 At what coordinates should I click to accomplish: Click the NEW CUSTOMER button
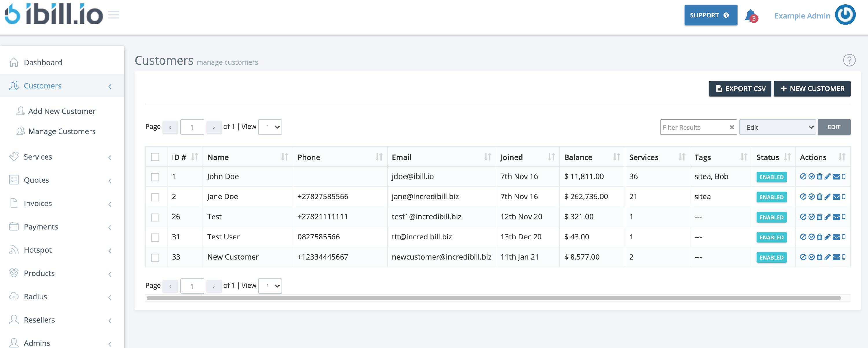[812, 88]
